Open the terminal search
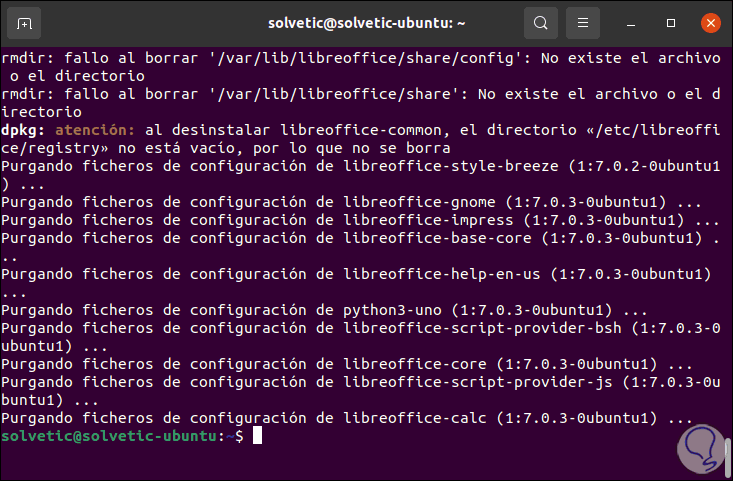The height and width of the screenshot is (481, 733). tap(540, 23)
